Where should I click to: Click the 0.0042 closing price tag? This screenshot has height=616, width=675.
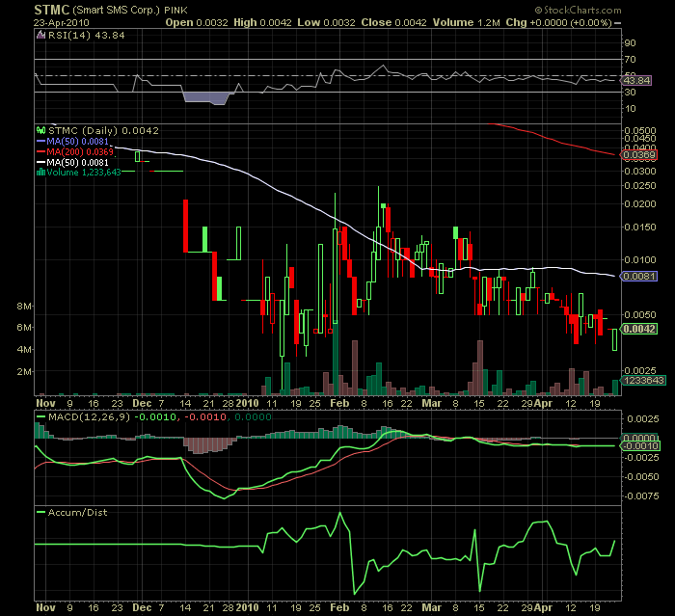click(x=640, y=330)
